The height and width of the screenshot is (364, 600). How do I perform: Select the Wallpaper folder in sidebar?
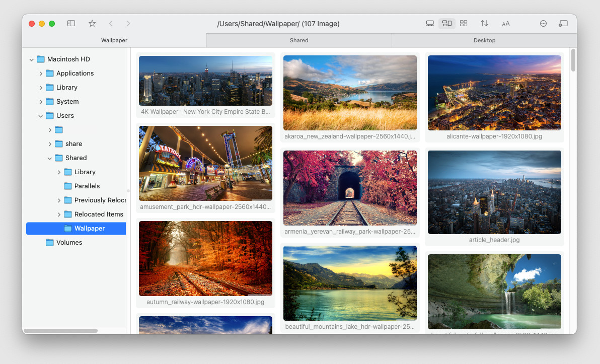coord(76,228)
